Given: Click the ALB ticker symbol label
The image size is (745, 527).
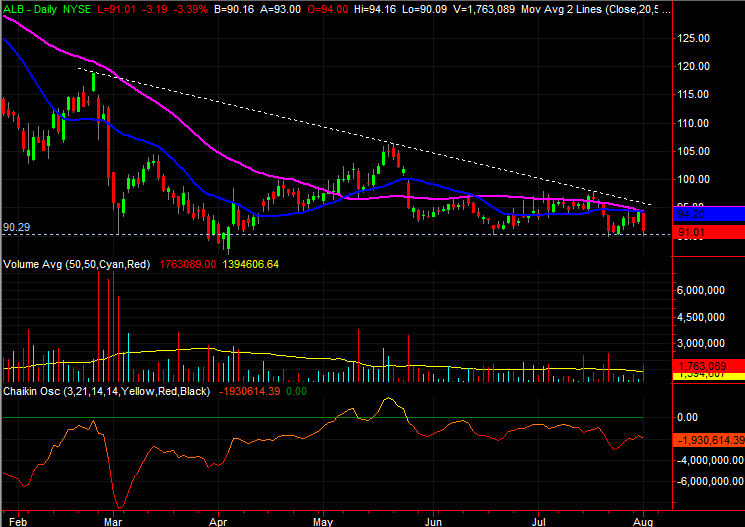Looking at the screenshot, I should tap(15, 7).
